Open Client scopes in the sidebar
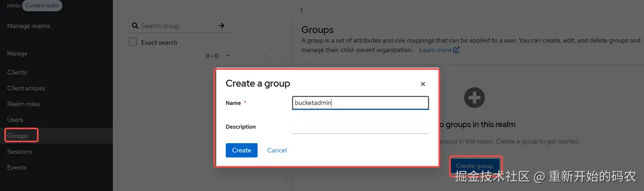Viewport: 644px width, 191px height. click(26, 88)
